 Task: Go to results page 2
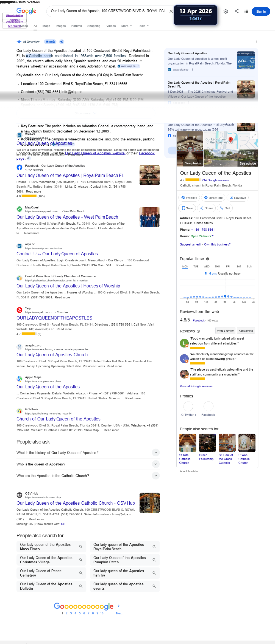66,613
